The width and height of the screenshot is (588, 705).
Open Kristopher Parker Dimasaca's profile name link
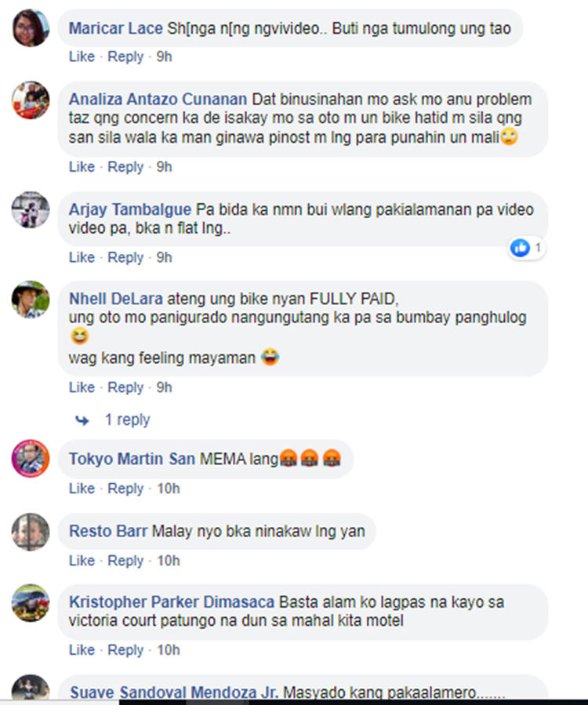(172, 602)
